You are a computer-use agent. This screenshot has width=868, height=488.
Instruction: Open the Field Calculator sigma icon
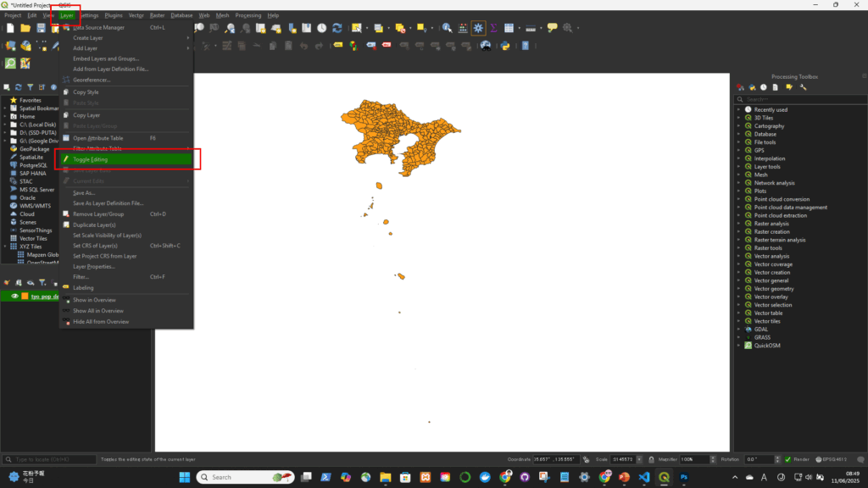click(493, 28)
